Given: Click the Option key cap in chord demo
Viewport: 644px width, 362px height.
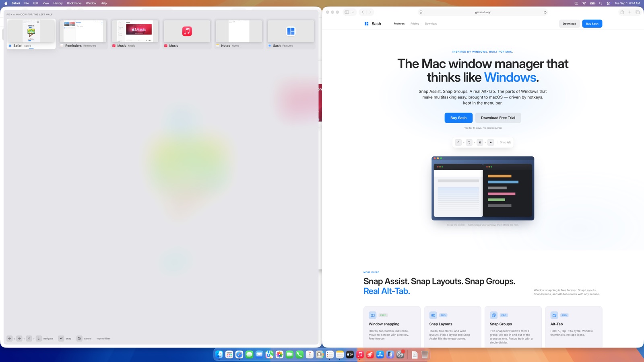Looking at the screenshot, I should point(469,142).
